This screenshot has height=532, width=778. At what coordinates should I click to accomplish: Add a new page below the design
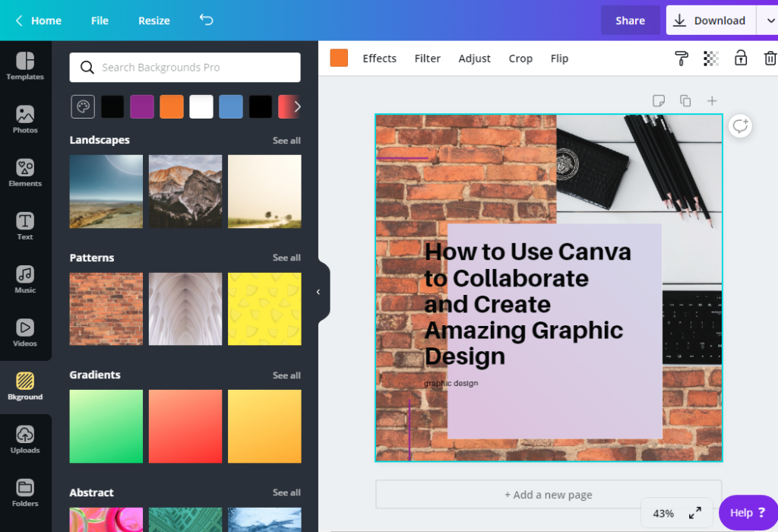coord(549,494)
